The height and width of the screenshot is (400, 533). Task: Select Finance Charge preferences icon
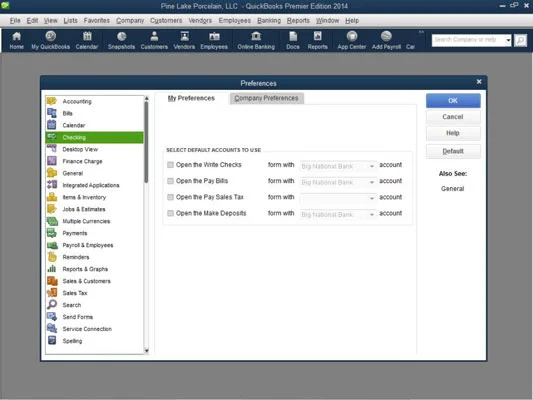pos(52,161)
